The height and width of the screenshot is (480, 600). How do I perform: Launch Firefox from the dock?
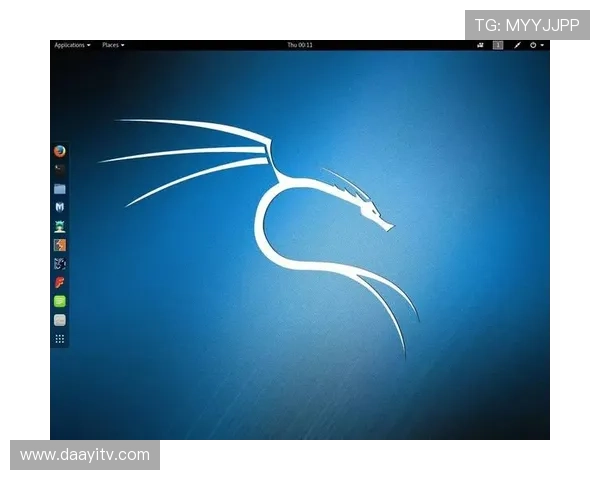click(60, 151)
